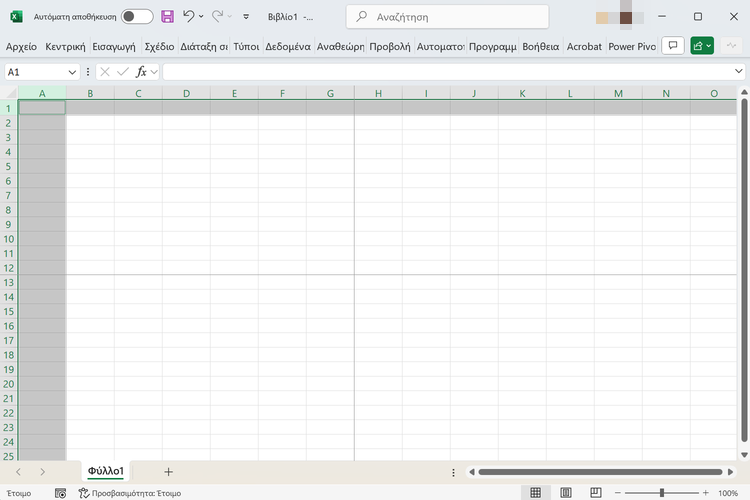
Task: Click the next sheet navigation arrow
Action: click(43, 472)
